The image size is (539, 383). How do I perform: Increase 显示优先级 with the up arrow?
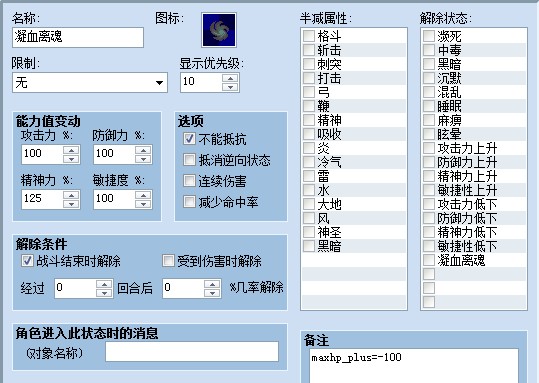click(230, 78)
